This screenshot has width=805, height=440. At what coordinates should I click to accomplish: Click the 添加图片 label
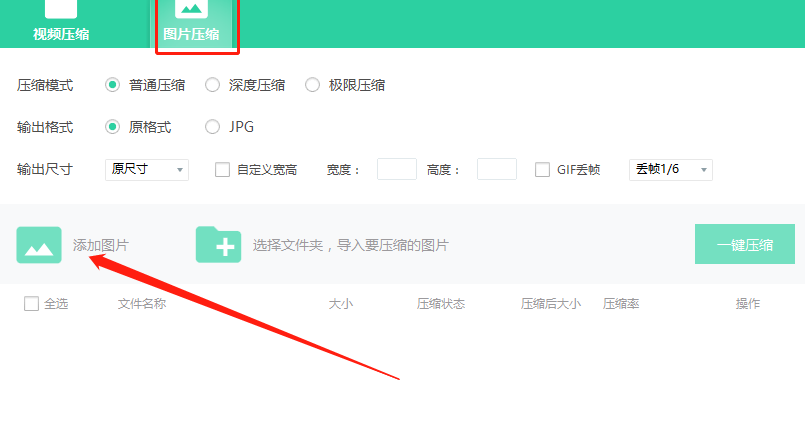click(x=101, y=245)
